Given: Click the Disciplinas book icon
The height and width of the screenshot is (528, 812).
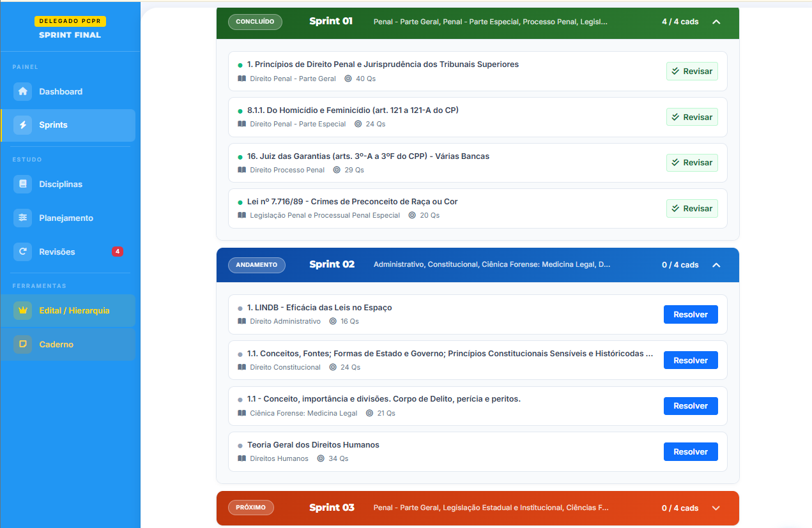Looking at the screenshot, I should (x=23, y=184).
